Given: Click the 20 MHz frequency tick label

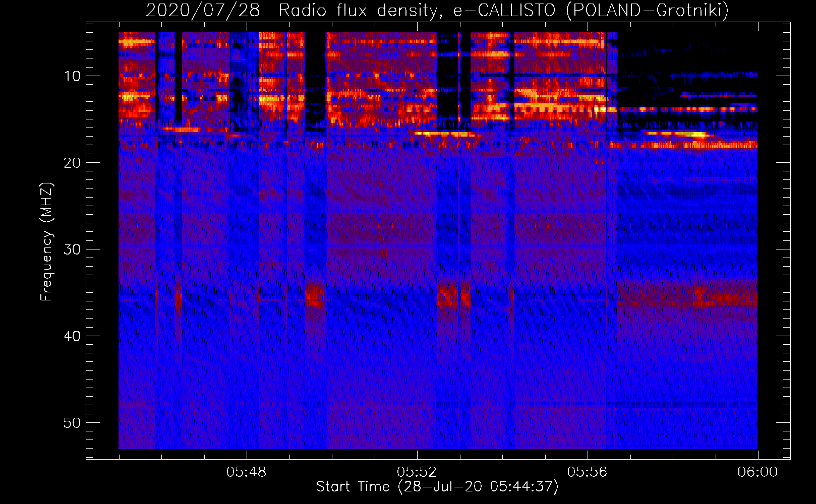Looking at the screenshot, I should click(73, 163).
